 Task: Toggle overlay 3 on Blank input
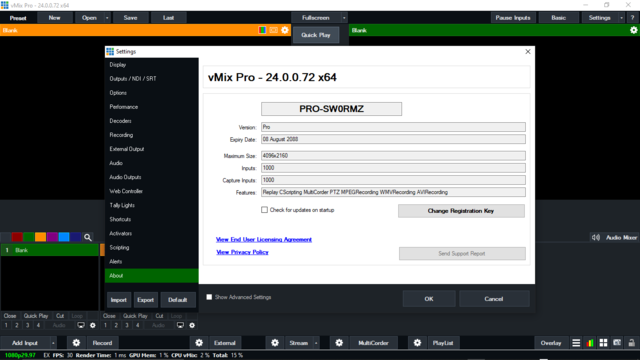27,325
